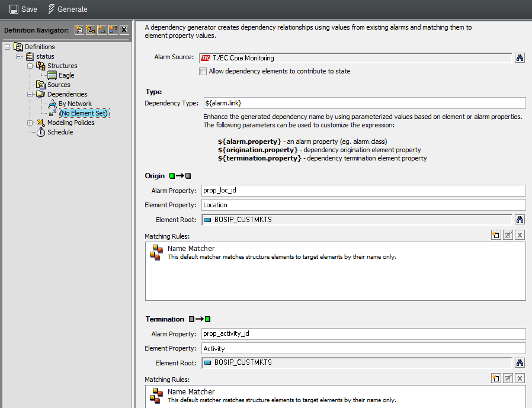Click the Origin Alarm Property field prop_loc_id
This screenshot has width=532, height=408.
(x=364, y=191)
